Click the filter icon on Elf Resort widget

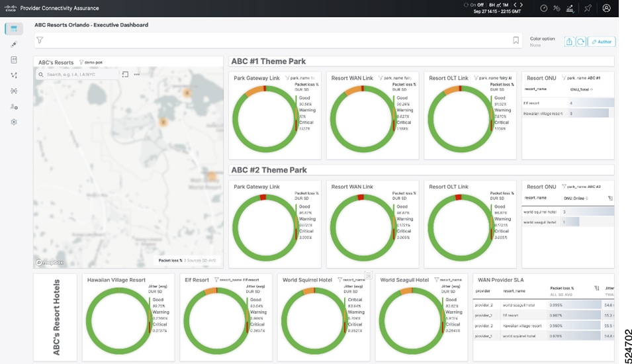pyautogui.click(x=216, y=280)
